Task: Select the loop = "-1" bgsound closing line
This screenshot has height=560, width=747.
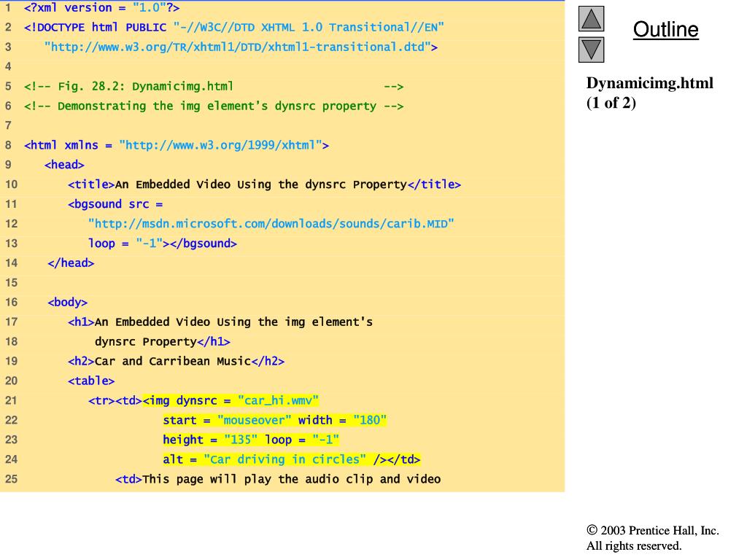Action: (163, 244)
